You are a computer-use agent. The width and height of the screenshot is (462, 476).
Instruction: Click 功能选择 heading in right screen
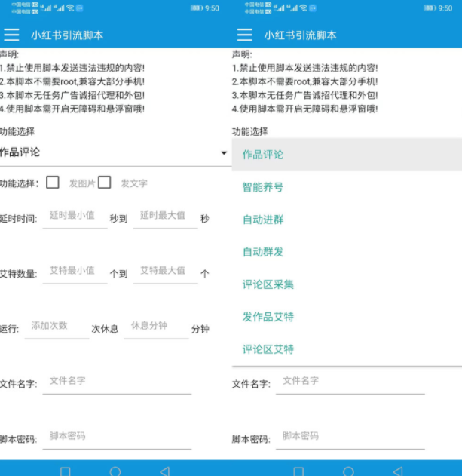click(x=250, y=131)
